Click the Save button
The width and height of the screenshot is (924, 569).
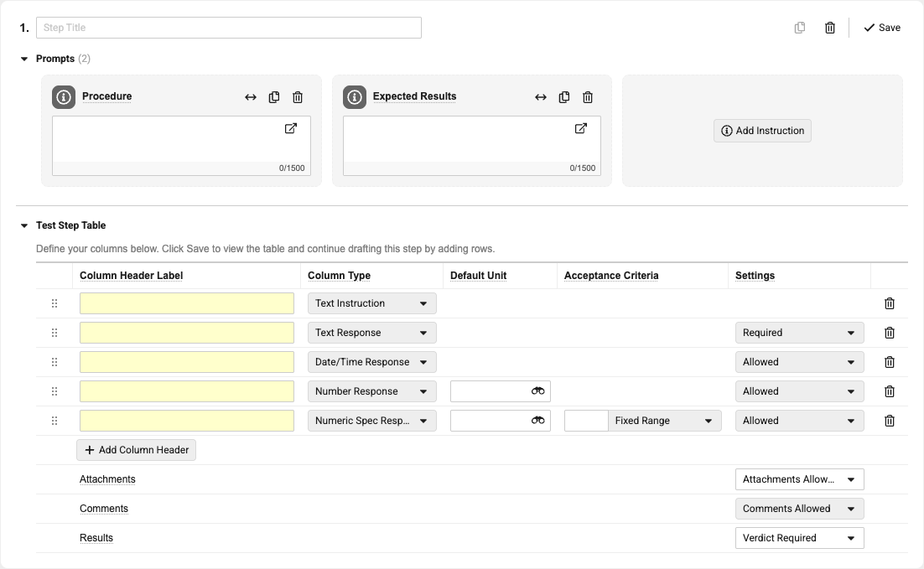point(882,28)
